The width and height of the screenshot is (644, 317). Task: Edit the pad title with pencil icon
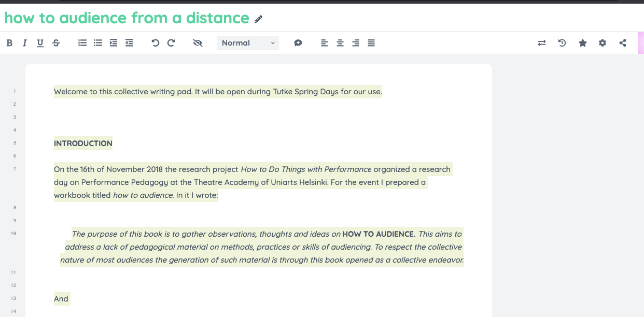pos(259,19)
